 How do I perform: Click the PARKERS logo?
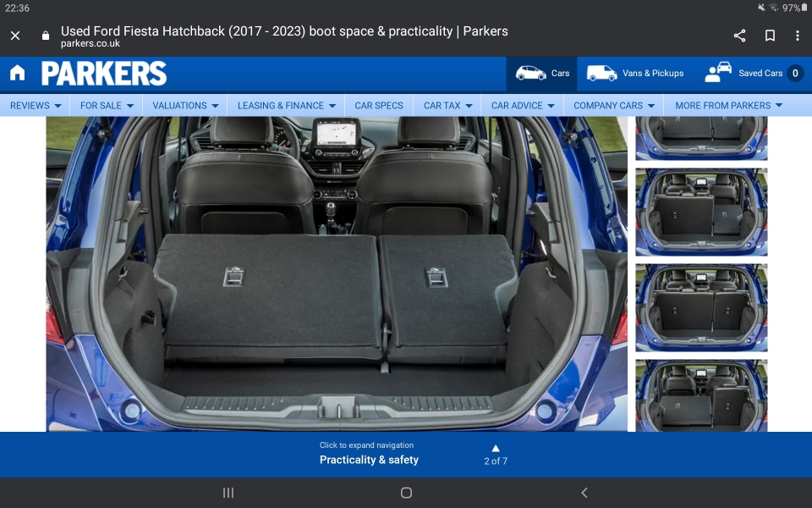pyautogui.click(x=104, y=73)
